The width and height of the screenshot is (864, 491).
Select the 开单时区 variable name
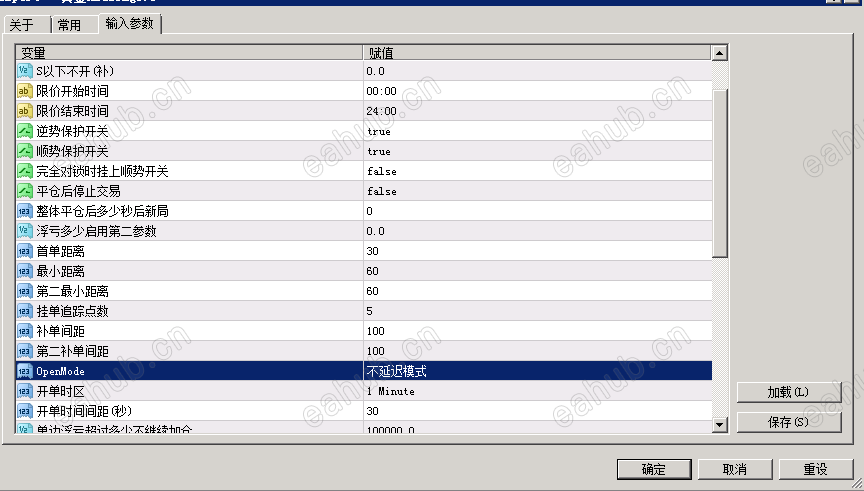coord(61,391)
